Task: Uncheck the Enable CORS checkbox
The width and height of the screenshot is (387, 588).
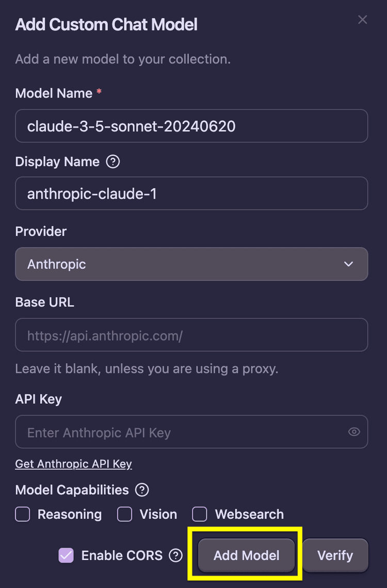Action: (66, 556)
